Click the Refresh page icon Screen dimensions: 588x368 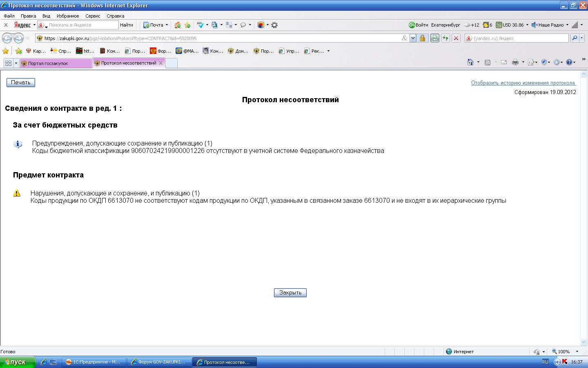(445, 38)
